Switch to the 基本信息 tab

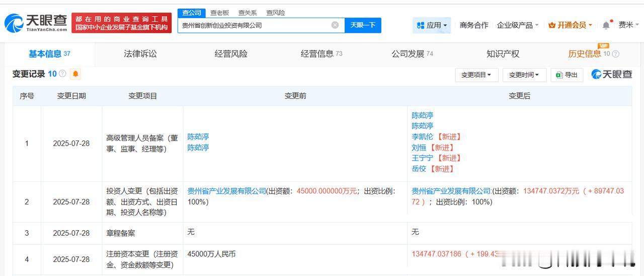tap(49, 54)
